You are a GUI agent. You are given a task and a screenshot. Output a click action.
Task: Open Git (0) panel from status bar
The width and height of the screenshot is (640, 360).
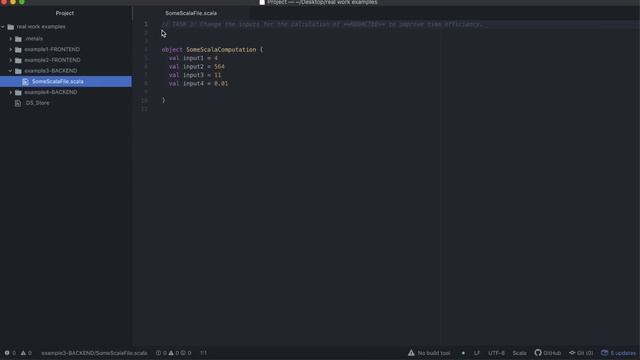click(x=581, y=353)
